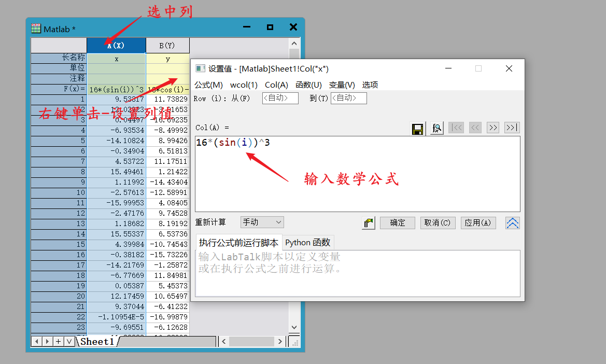Image resolution: width=606 pixels, height=364 pixels.
Task: Go to next sheet tab arrow
Action: coord(48,341)
